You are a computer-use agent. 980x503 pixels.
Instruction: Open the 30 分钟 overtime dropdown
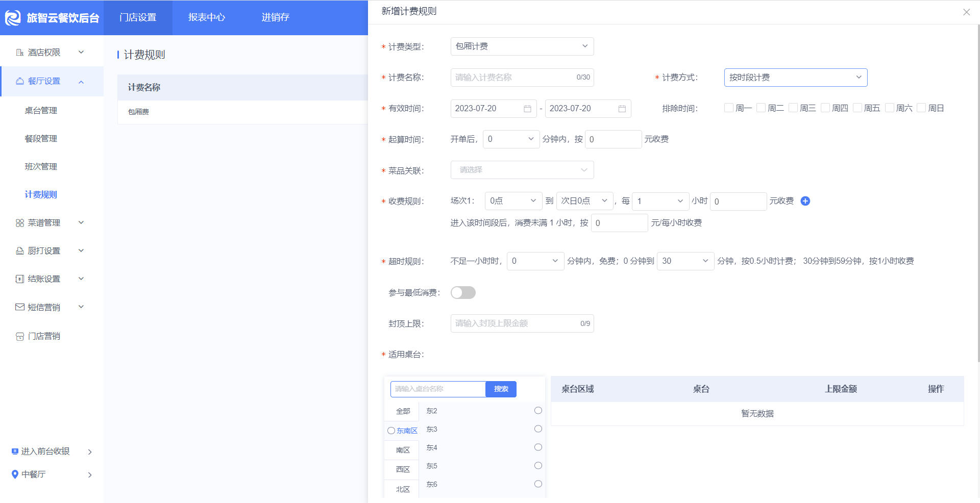coord(685,261)
